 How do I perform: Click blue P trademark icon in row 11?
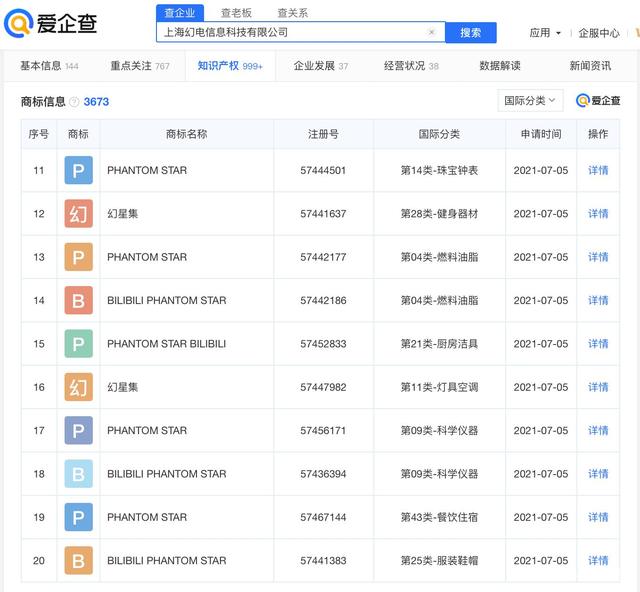pos(78,170)
